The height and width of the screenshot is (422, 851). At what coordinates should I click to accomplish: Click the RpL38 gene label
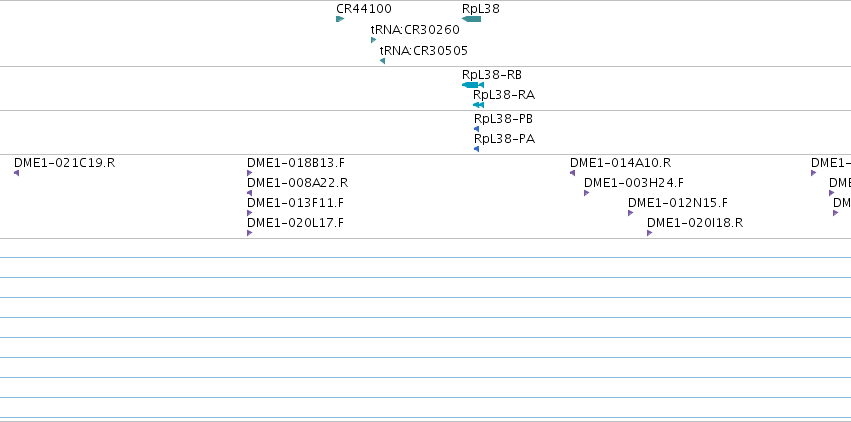481,9
